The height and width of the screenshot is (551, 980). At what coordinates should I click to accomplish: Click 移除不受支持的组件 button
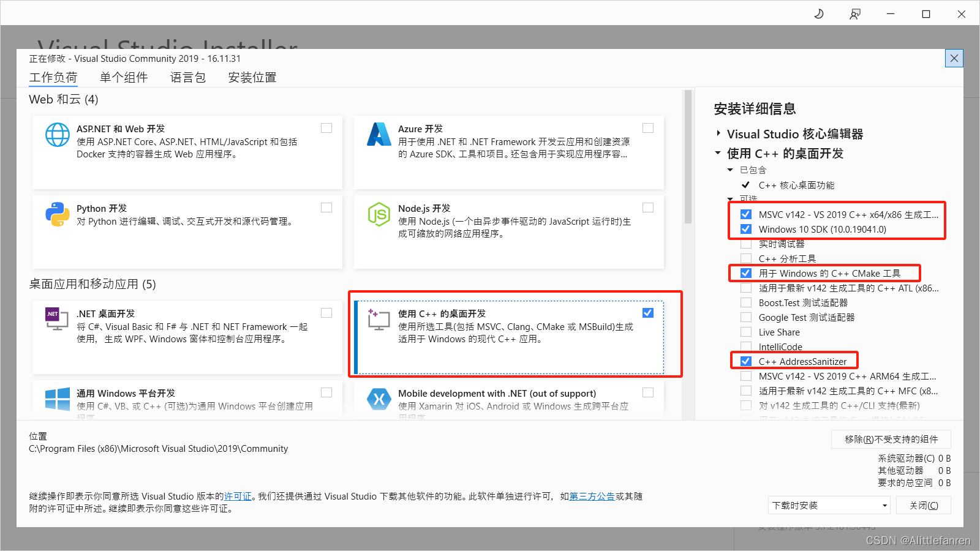(x=891, y=439)
